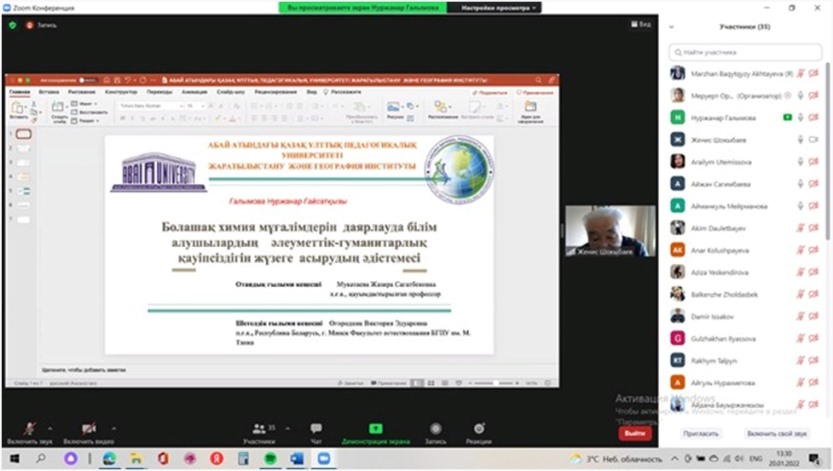Open the Участники participants icon
This screenshot has height=471, width=833.
pyautogui.click(x=259, y=428)
